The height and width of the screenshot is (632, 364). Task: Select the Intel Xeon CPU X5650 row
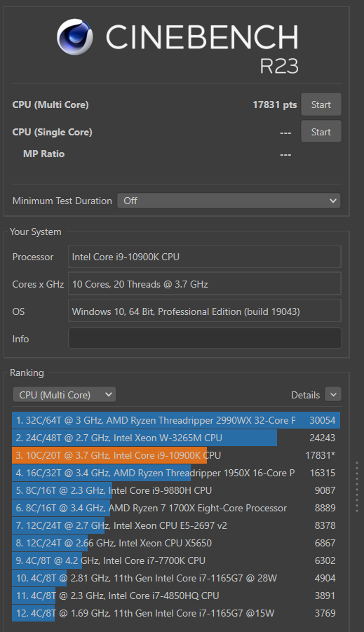(176, 543)
